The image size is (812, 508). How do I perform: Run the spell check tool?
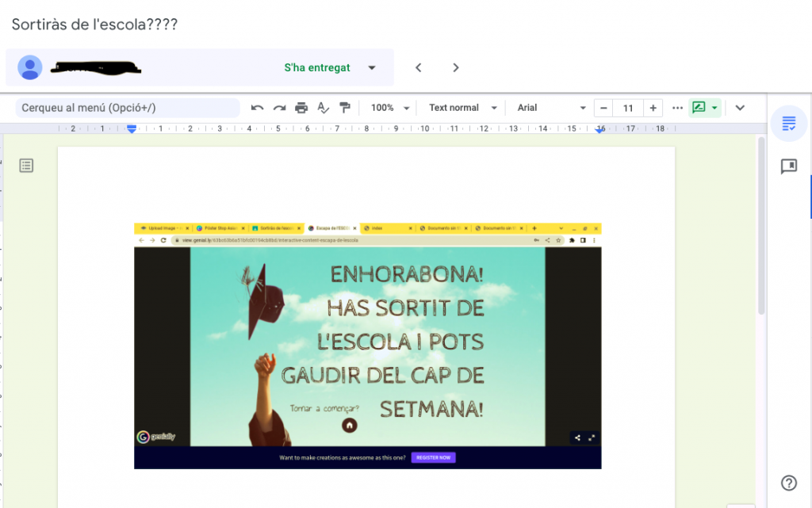[x=323, y=108]
